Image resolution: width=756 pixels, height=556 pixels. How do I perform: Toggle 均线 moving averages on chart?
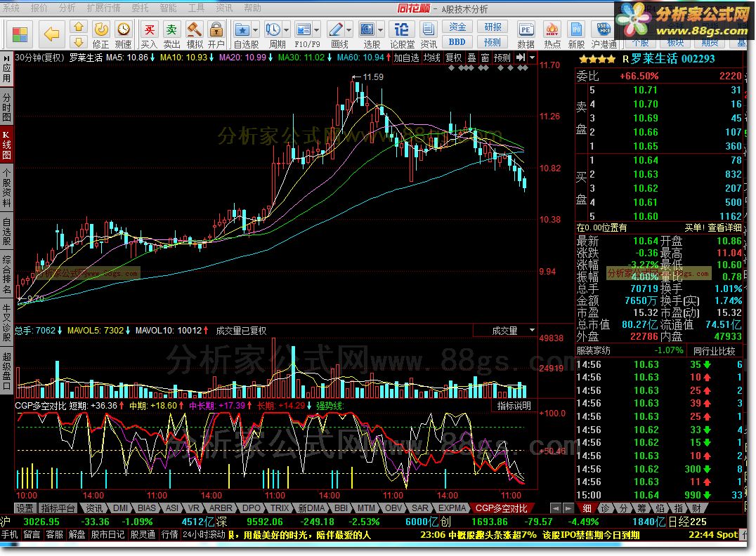pyautogui.click(x=432, y=58)
